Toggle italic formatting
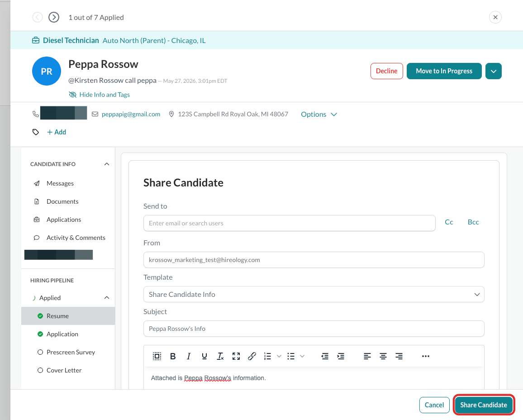Image resolution: width=523 pixels, height=420 pixels. click(189, 356)
